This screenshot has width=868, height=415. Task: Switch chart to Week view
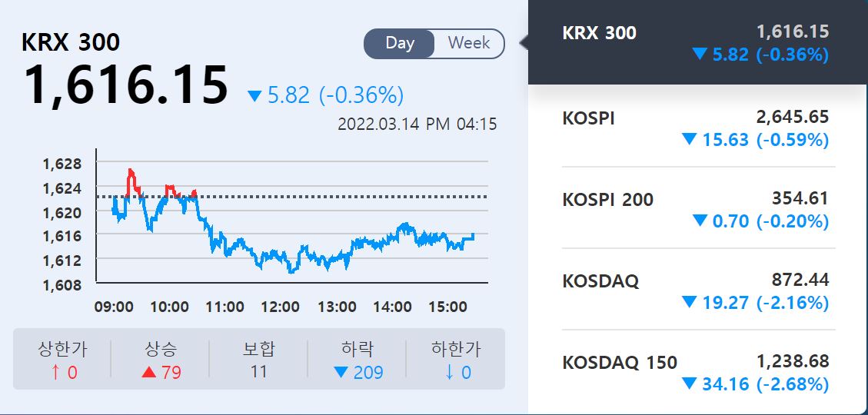coord(468,44)
